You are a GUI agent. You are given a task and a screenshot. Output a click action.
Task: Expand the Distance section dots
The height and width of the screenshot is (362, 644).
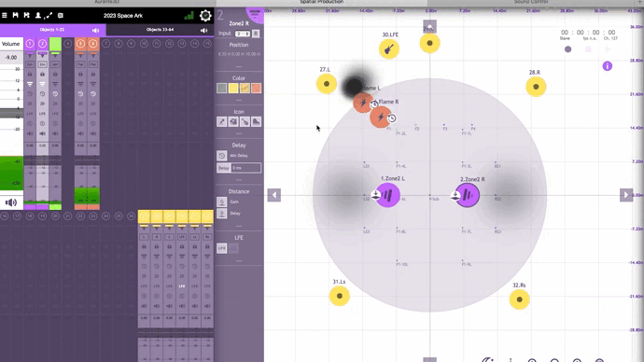(239, 226)
